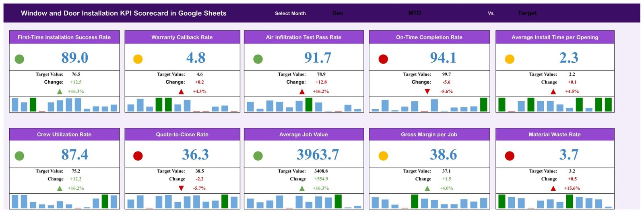Click the 3963.7 KPI value
This screenshot has height=213, width=644.
(x=318, y=155)
